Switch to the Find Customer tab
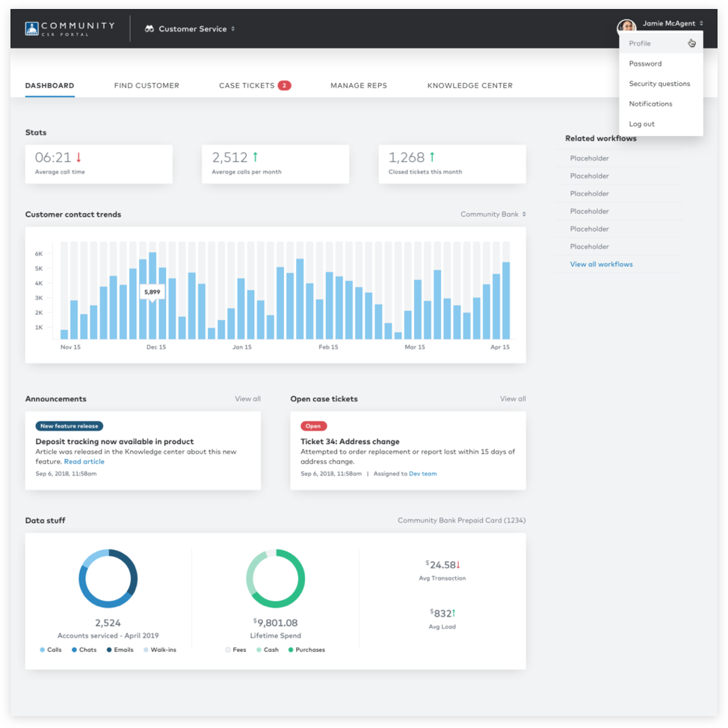The image size is (728, 728). (146, 85)
